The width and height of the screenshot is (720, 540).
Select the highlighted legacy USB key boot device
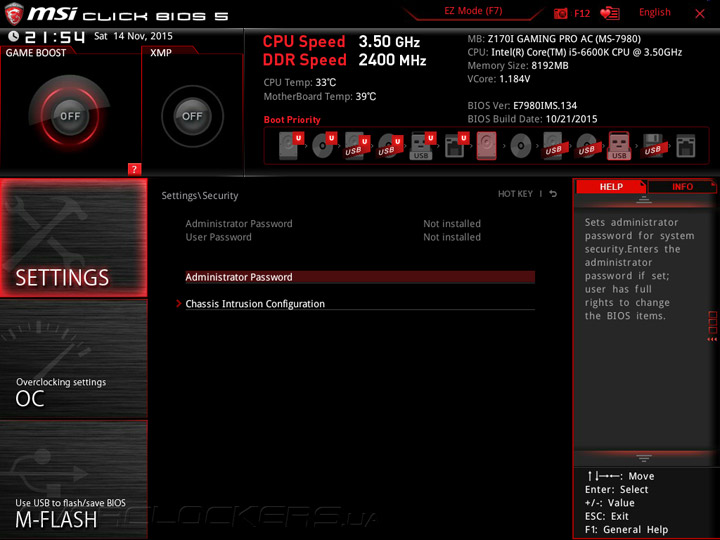tap(619, 146)
